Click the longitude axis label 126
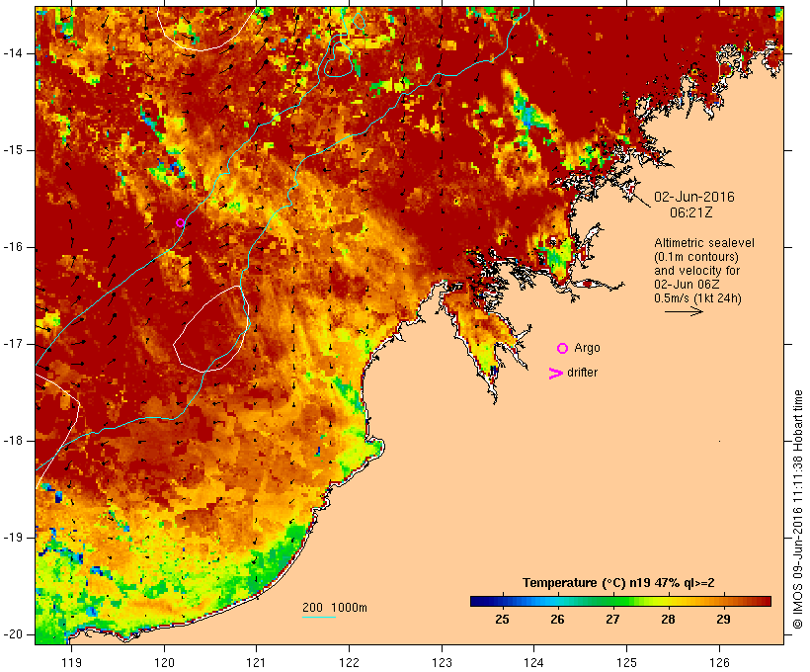 (x=719, y=663)
